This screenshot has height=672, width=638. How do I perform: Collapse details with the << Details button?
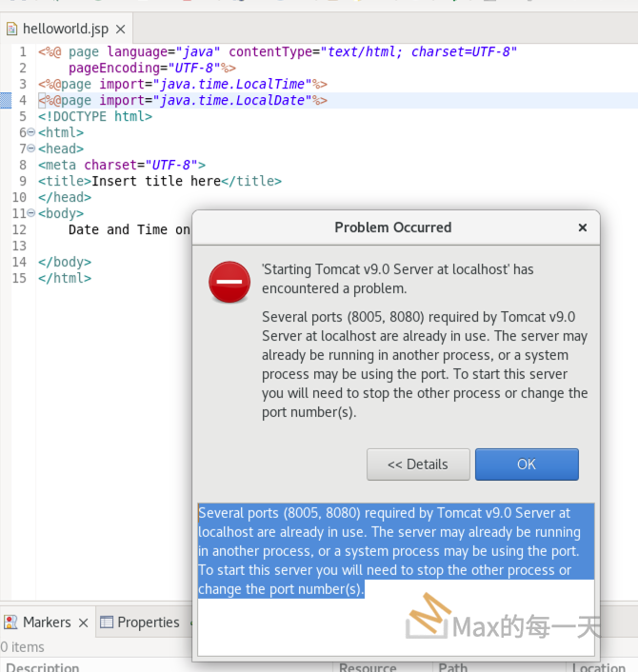(418, 464)
